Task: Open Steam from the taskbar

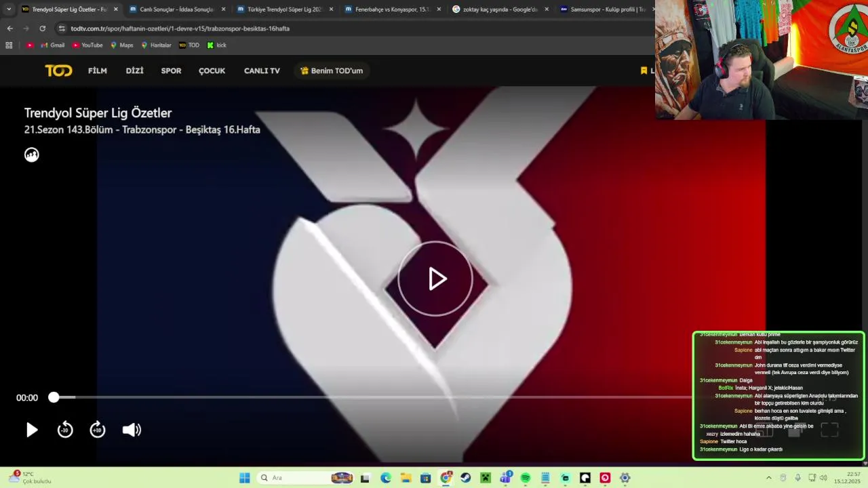Action: (466, 478)
